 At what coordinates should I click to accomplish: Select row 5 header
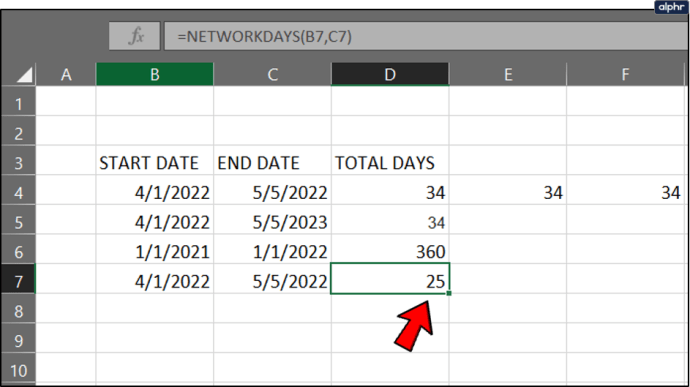click(x=18, y=222)
